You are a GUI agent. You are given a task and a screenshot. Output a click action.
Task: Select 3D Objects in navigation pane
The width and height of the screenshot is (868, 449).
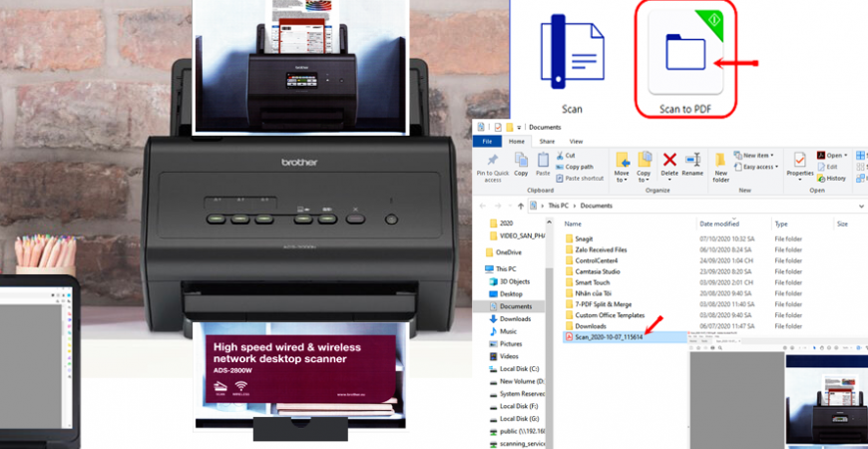[509, 281]
